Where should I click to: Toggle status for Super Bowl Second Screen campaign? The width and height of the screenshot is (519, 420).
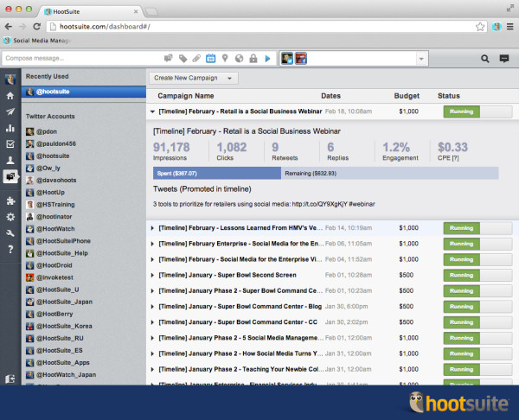(477, 275)
